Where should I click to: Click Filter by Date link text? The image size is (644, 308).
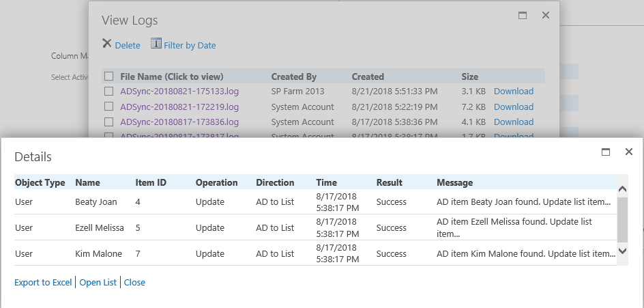click(190, 45)
